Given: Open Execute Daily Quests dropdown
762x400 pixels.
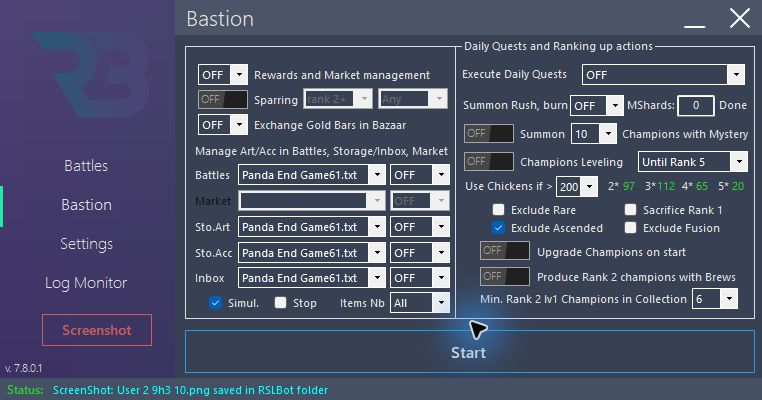Looking at the screenshot, I should coord(663,75).
